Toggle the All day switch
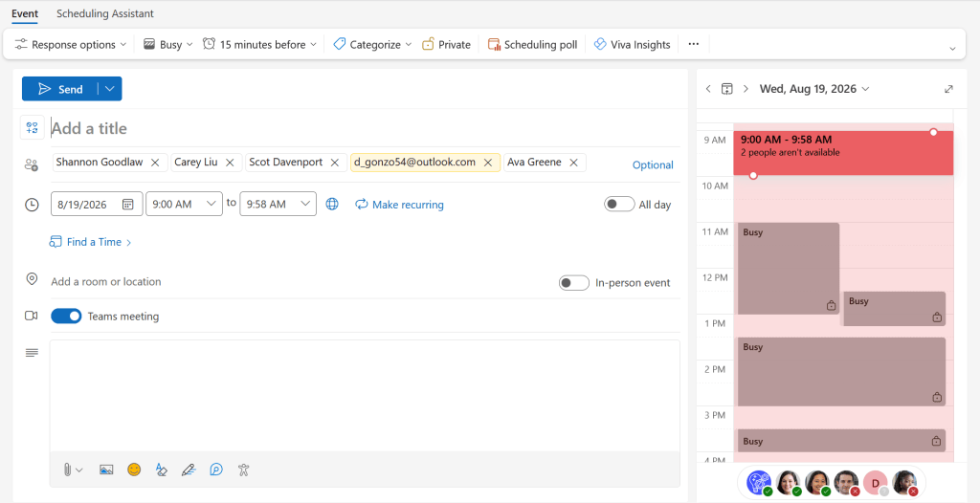Image resolution: width=980 pixels, height=503 pixels. click(619, 205)
